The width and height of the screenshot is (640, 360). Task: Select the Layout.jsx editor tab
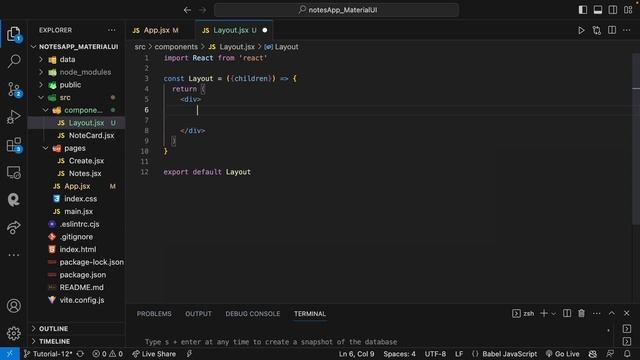click(x=234, y=30)
